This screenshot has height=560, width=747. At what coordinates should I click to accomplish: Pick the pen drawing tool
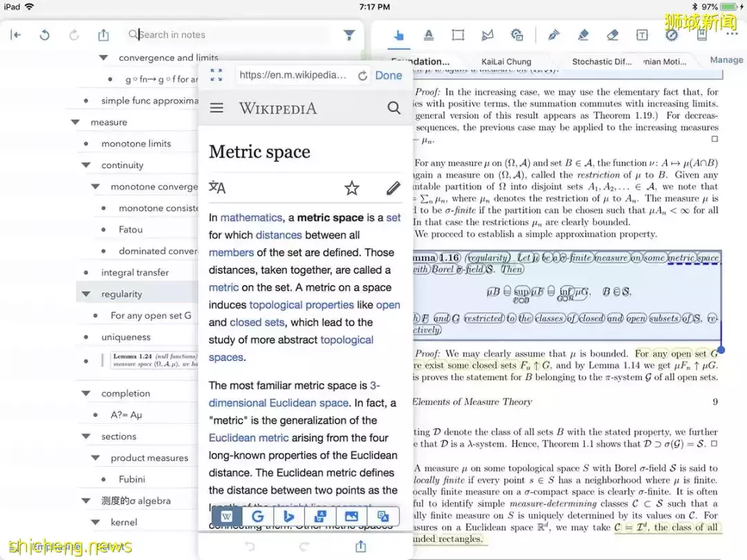pyautogui.click(x=553, y=35)
